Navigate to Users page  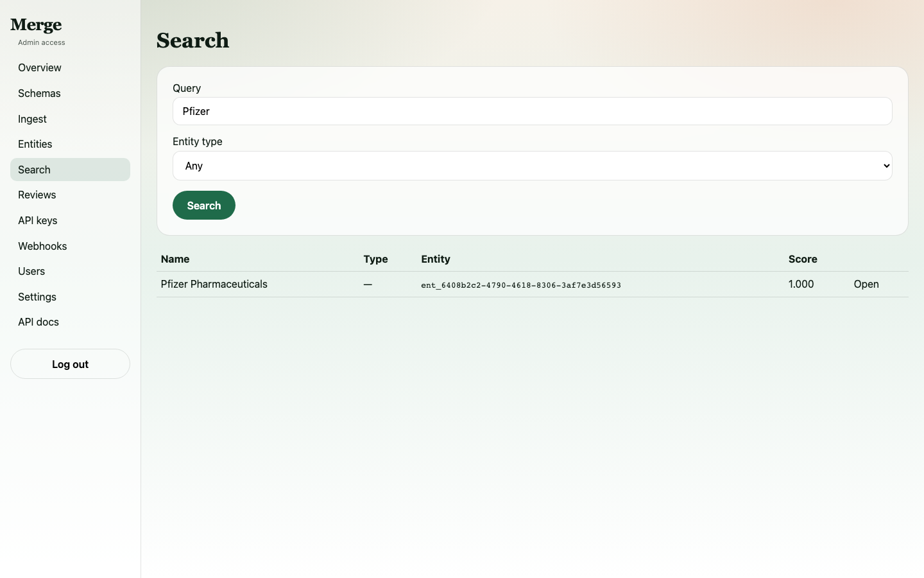pos(70,271)
